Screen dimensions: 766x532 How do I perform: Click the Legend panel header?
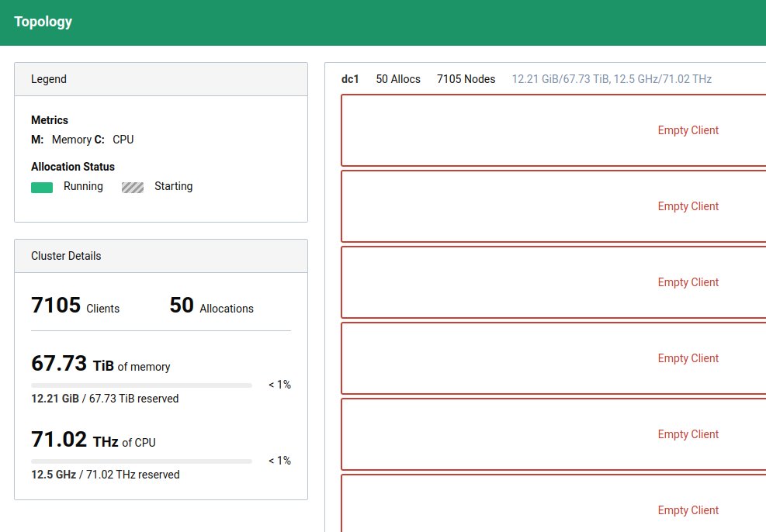tap(161, 79)
